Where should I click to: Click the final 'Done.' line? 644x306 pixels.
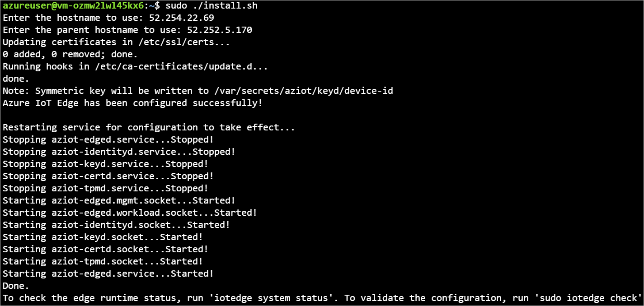pyautogui.click(x=16, y=286)
